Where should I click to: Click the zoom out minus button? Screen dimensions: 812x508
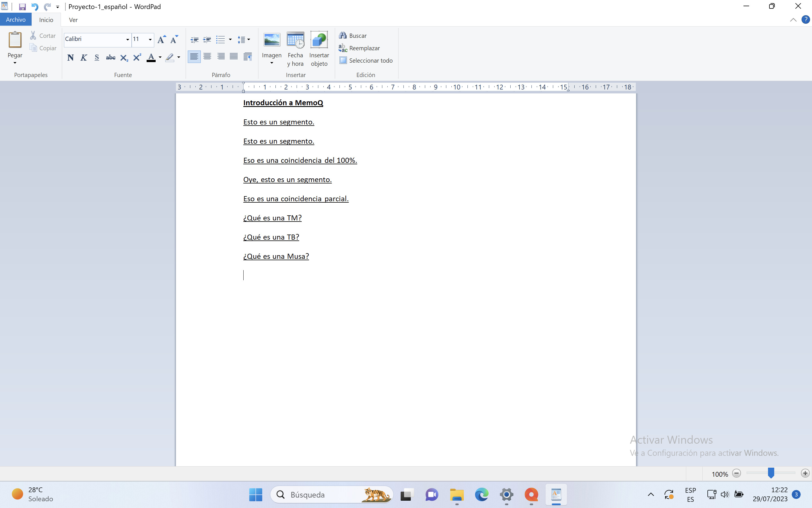click(736, 474)
